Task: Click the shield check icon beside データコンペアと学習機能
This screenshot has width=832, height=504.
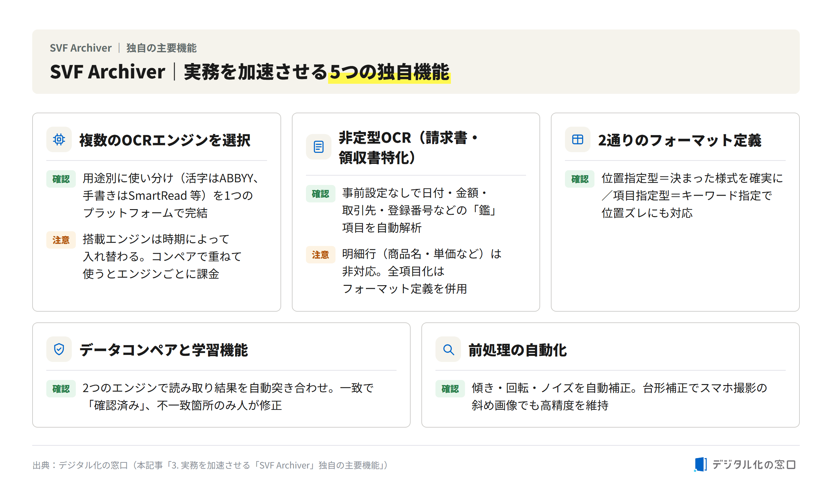Action: (59, 349)
